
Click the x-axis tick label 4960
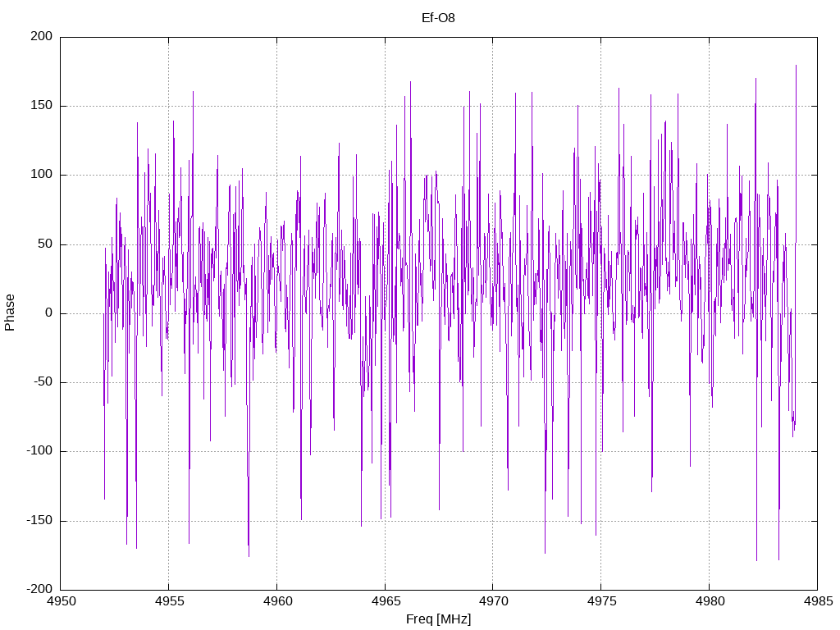277,601
